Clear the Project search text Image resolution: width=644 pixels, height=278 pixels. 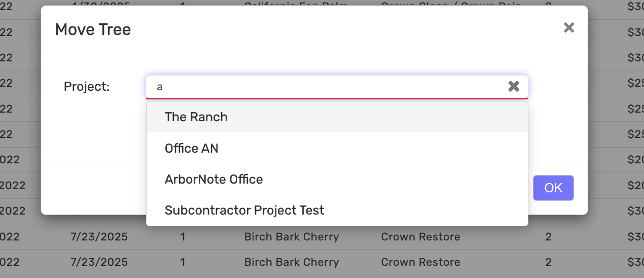pyautogui.click(x=514, y=87)
